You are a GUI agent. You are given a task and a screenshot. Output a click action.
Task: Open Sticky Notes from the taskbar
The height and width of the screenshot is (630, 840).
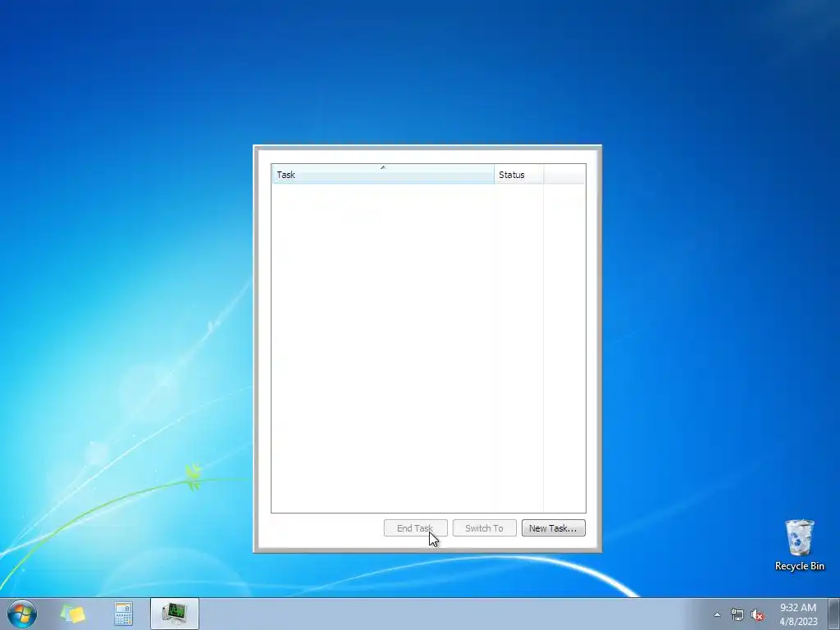(x=73, y=614)
